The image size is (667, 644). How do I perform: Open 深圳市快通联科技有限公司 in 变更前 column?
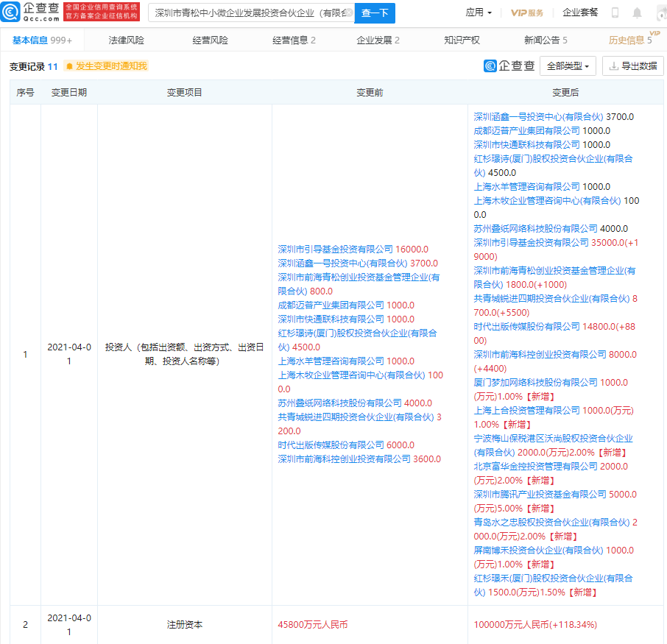[331, 319]
